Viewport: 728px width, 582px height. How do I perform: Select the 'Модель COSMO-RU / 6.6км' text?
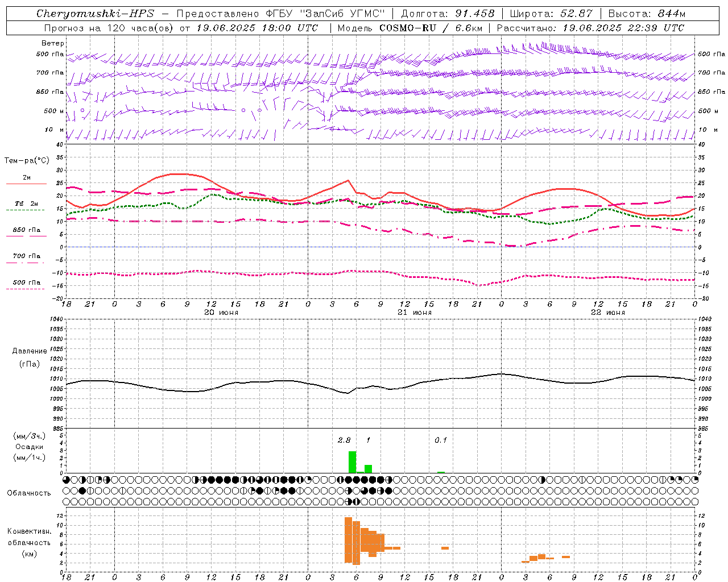coord(410,28)
